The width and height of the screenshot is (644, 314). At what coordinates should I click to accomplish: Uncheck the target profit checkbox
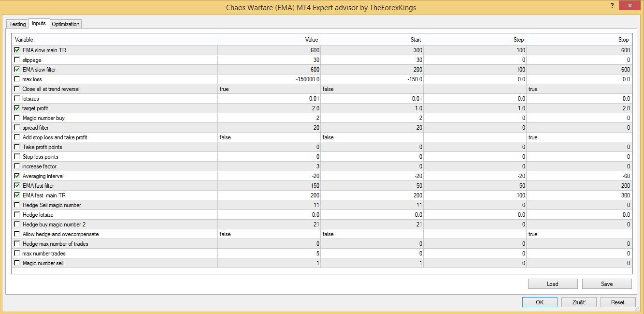click(17, 108)
